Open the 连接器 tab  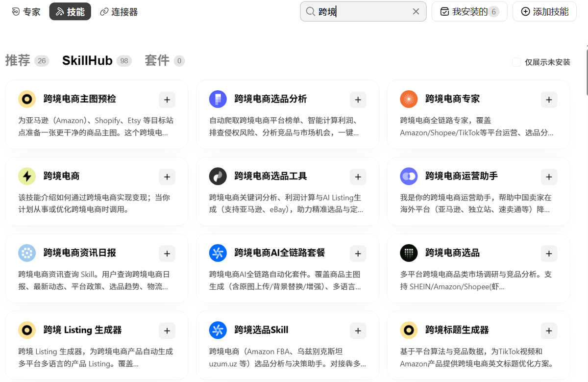(x=119, y=12)
